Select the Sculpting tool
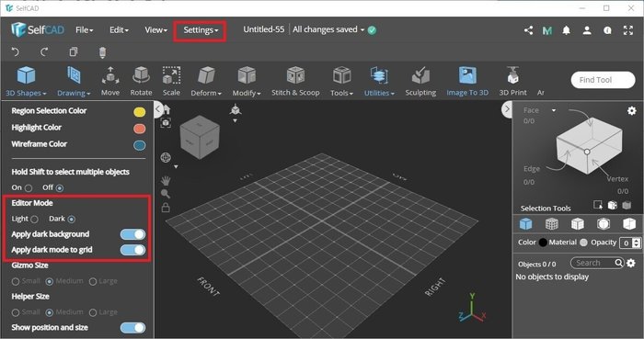Image resolution: width=644 pixels, height=339 pixels. [420, 82]
